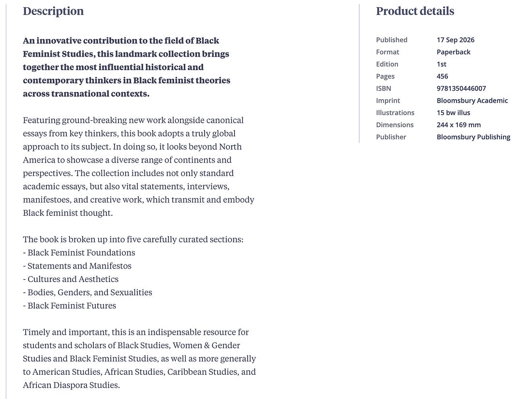Viewport: 532px width, 399px height.
Task: Click the bold introductory summary paragraph
Action: click(127, 67)
